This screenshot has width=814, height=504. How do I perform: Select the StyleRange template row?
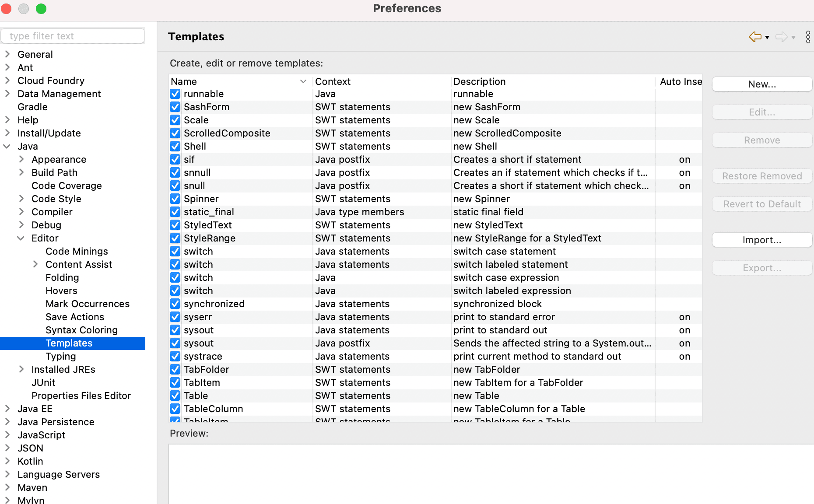(x=435, y=238)
